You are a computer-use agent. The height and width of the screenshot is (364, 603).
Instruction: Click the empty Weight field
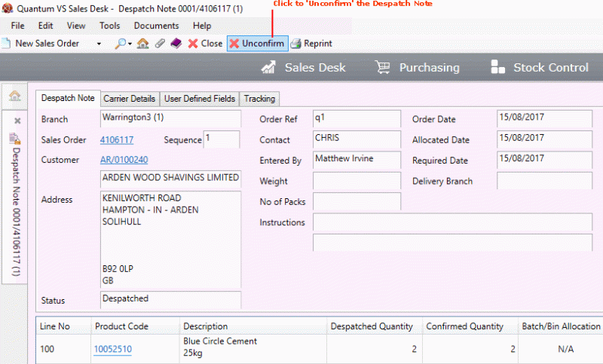(357, 180)
